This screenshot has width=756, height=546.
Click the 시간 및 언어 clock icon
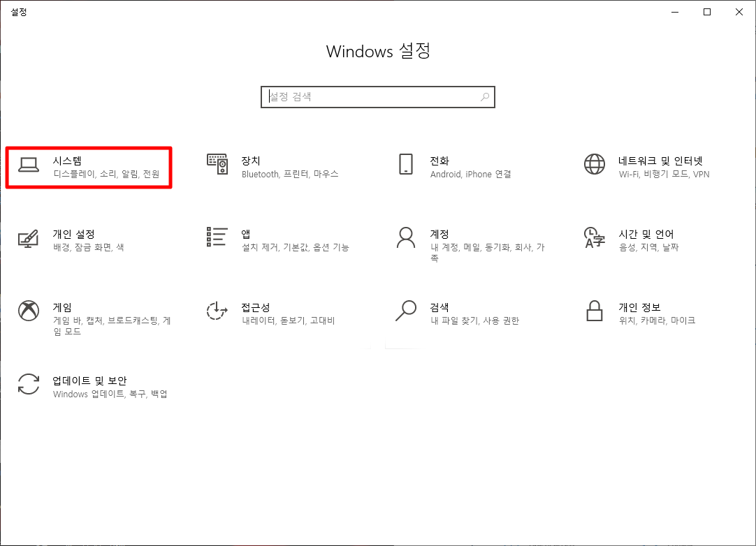click(595, 237)
